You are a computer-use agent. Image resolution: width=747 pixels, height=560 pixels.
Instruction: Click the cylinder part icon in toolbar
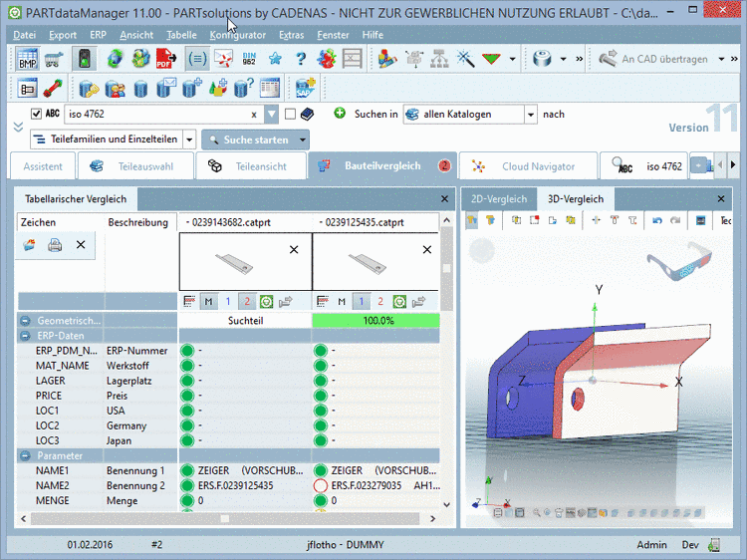point(542,59)
